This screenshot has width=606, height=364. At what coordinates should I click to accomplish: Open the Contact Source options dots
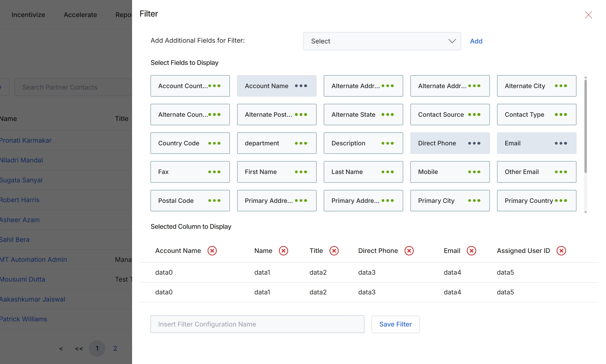[x=474, y=115]
